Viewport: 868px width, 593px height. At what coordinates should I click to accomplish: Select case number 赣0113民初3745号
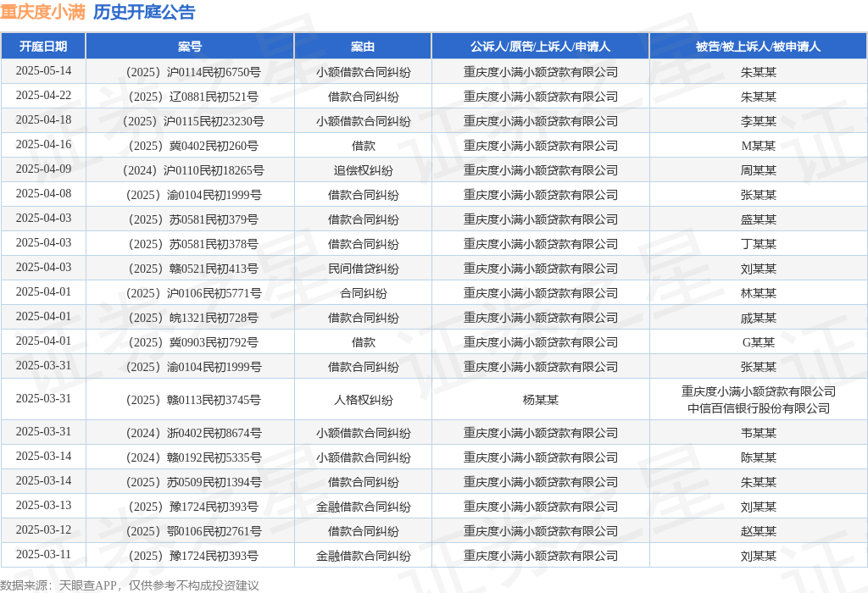pyautogui.click(x=194, y=400)
